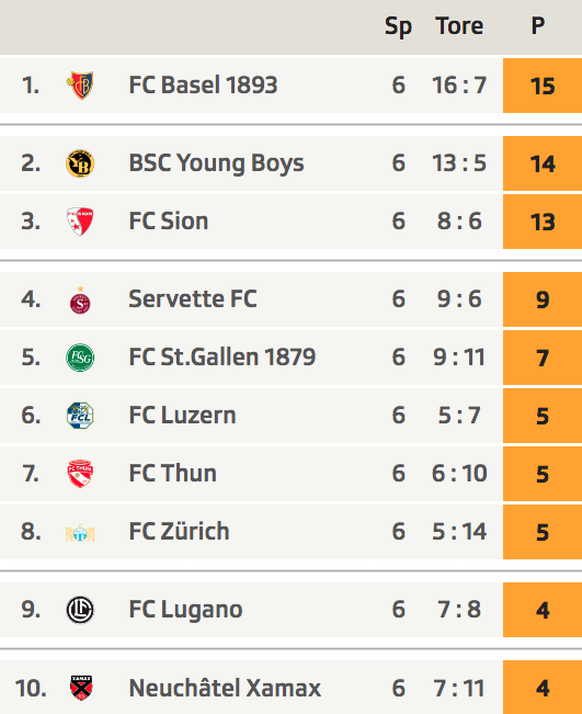Select the orange 9 points cell for Servette

tap(542, 300)
